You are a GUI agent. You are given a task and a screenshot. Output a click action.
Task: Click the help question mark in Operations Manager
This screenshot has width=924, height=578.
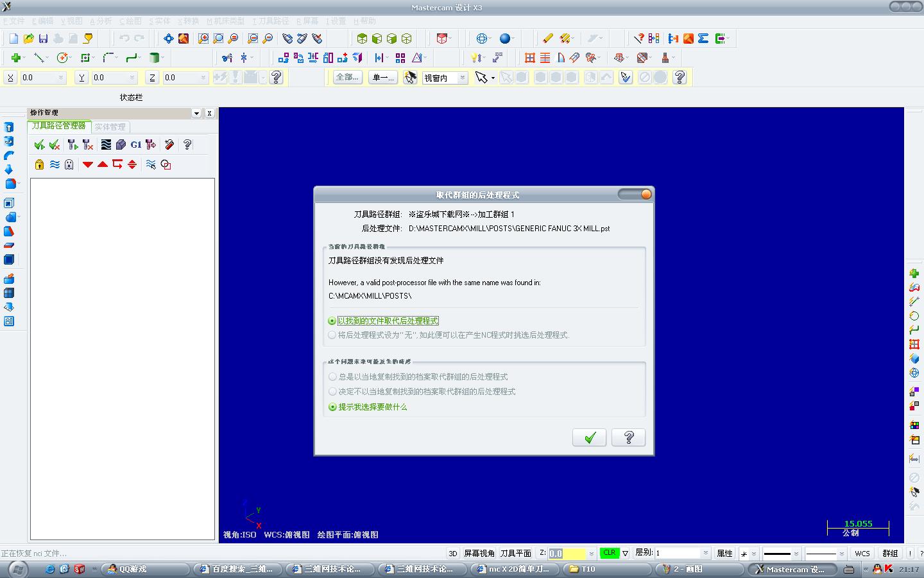click(187, 144)
